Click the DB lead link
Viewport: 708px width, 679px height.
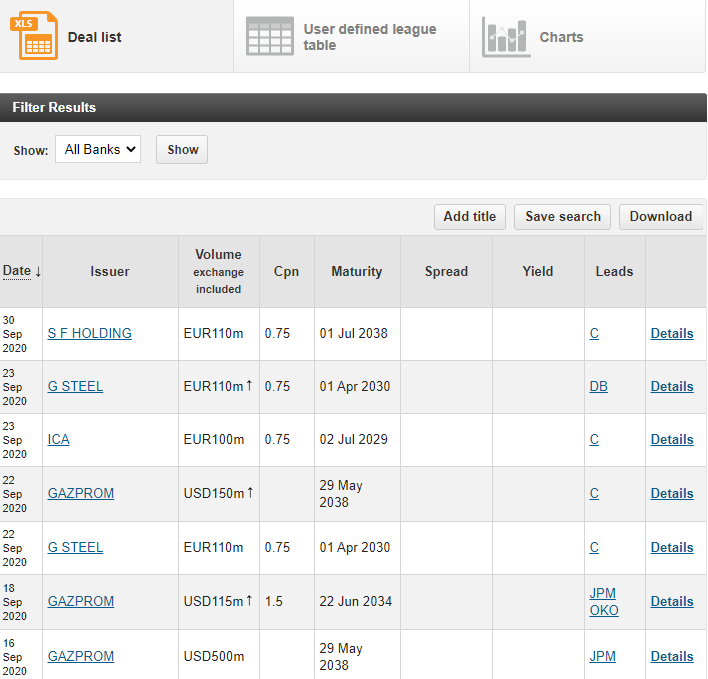click(598, 386)
